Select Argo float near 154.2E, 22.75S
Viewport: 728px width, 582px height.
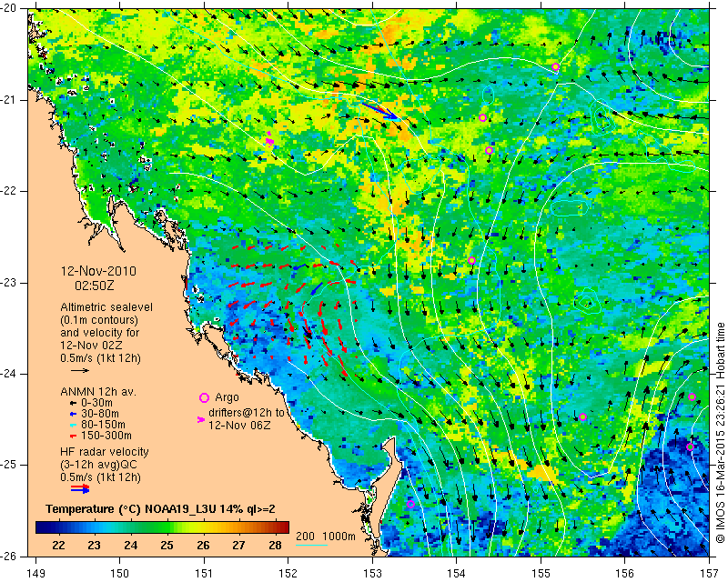[x=471, y=260]
